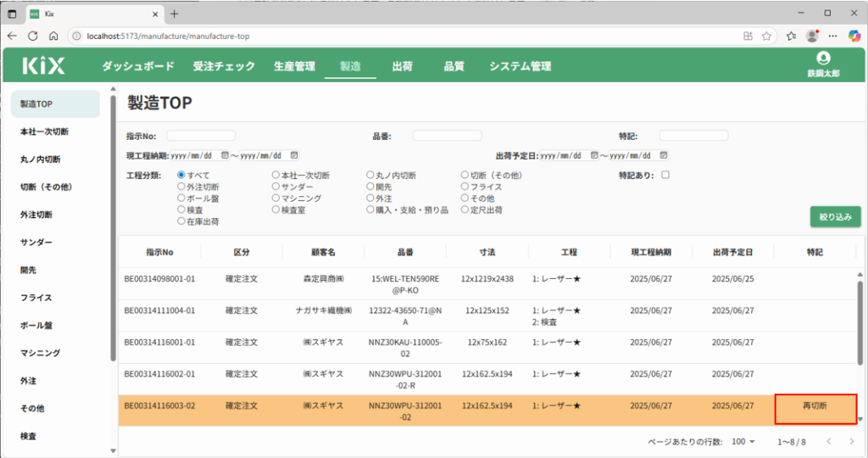Open the 受注チェック menu
868x458 pixels.
click(x=224, y=66)
